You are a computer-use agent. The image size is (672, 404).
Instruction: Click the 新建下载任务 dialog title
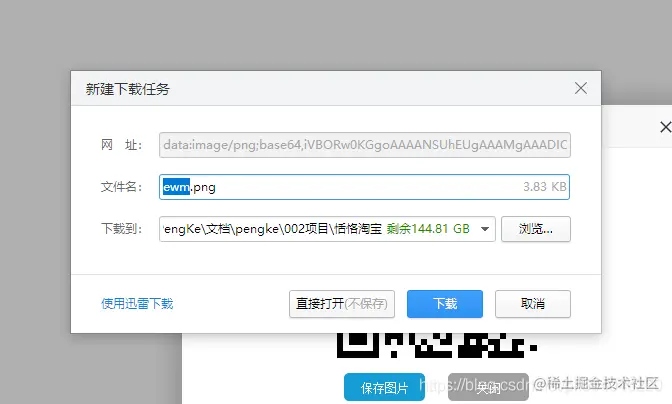pyautogui.click(x=128, y=89)
